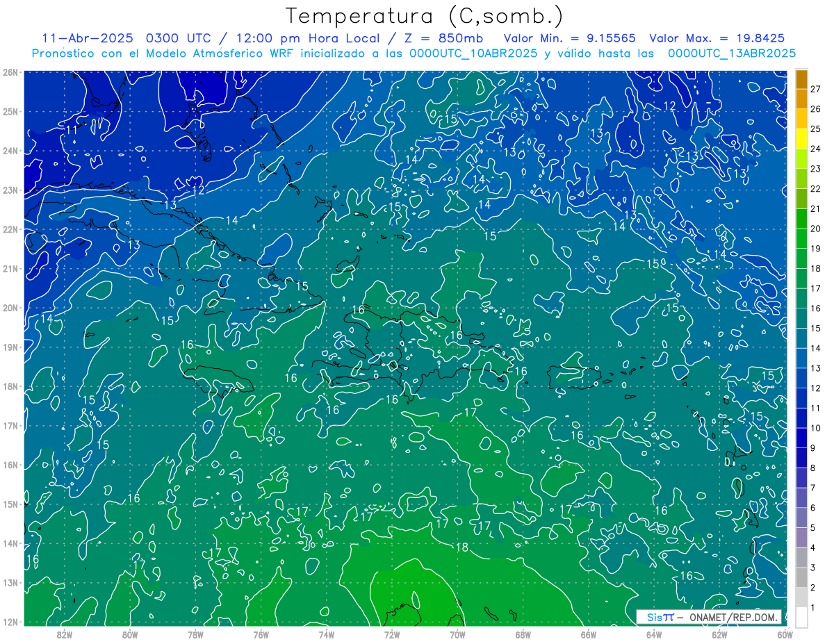Click the legend value '1'

coord(813,609)
